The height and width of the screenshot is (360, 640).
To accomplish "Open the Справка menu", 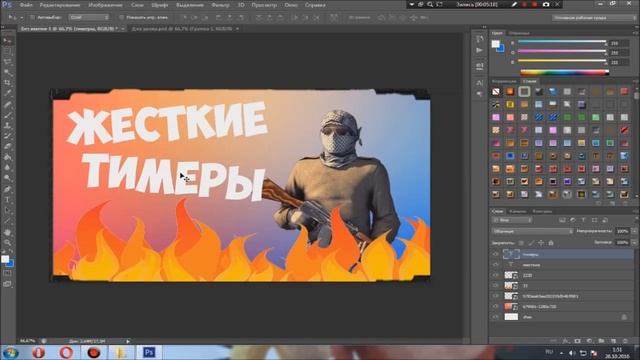I will click(x=315, y=5).
